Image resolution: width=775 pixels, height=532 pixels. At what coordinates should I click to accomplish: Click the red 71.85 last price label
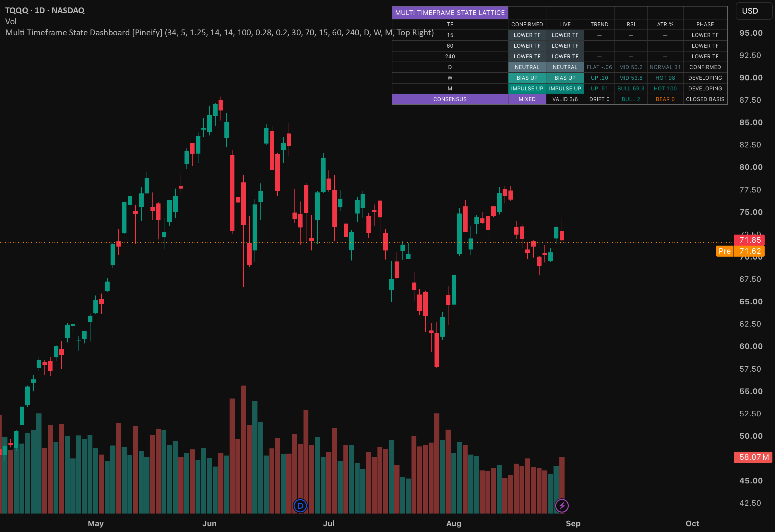[749, 240]
